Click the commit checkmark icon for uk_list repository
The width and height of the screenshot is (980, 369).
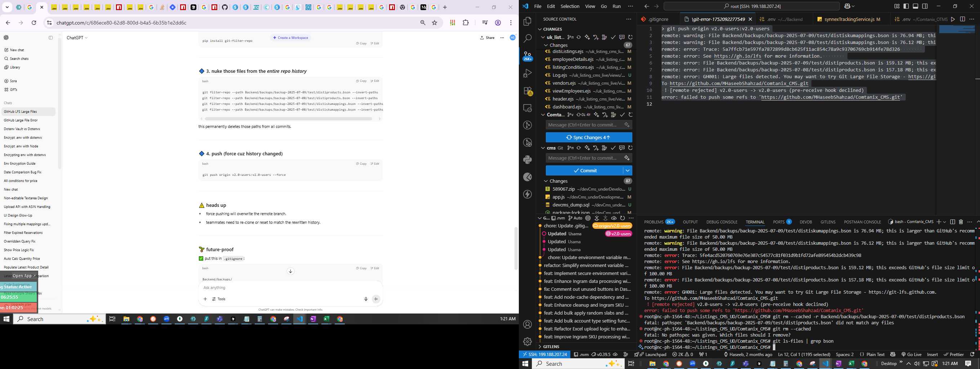click(x=613, y=37)
